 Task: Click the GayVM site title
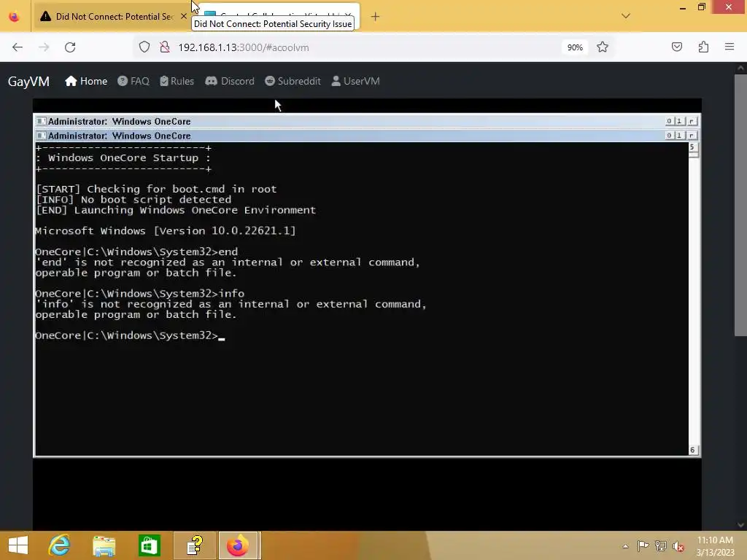pyautogui.click(x=28, y=82)
